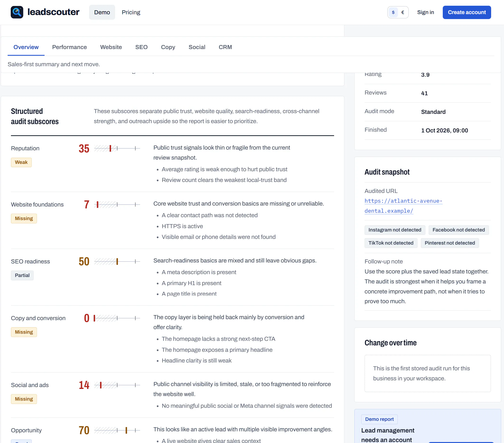
Task: Open the Social tab
Action: [x=197, y=47]
